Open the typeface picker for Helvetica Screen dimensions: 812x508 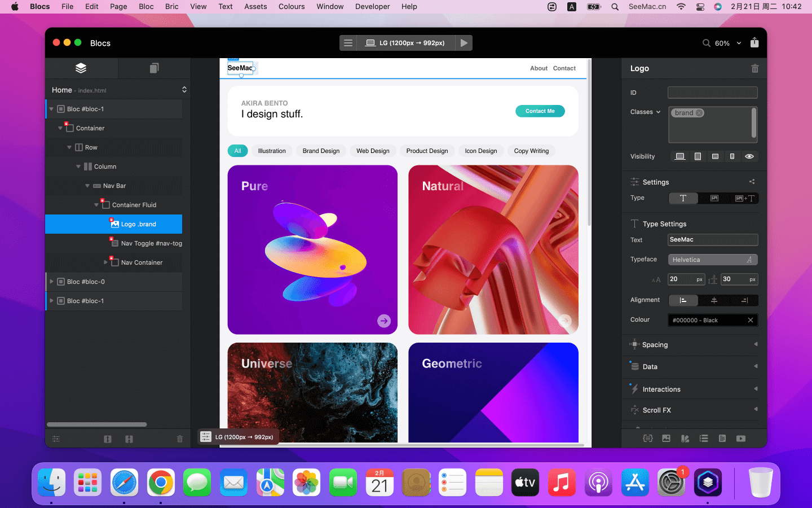pos(713,260)
